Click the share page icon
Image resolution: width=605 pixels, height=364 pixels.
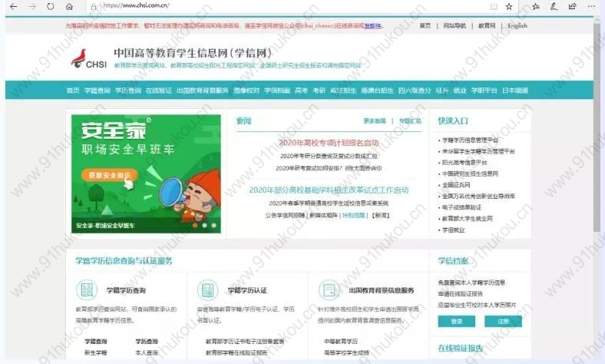[x=573, y=7]
